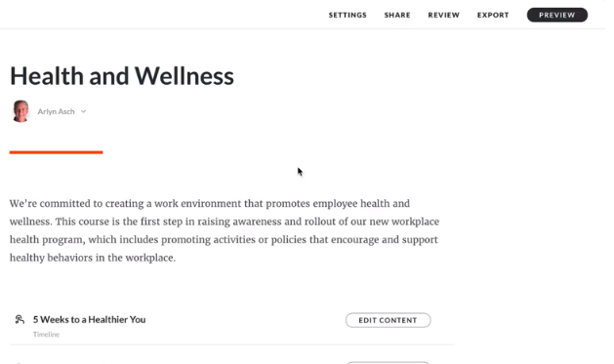Screen dimensions: 614x364
Task: Expand the author dropdown chevron
Action: click(83, 111)
